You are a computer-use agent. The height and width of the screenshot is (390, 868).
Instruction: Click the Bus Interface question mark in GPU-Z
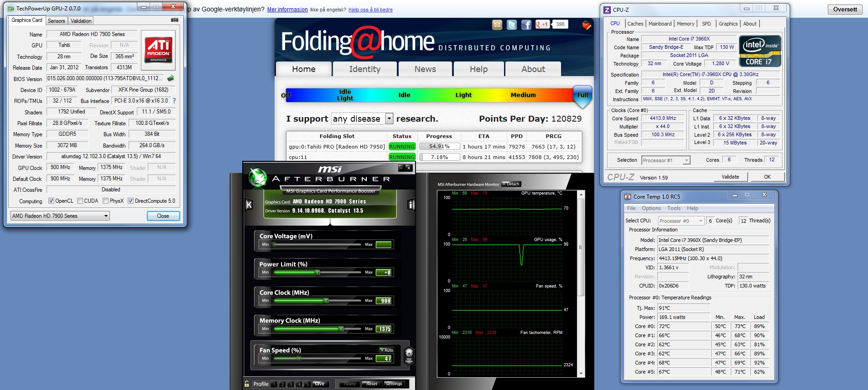pyautogui.click(x=174, y=101)
